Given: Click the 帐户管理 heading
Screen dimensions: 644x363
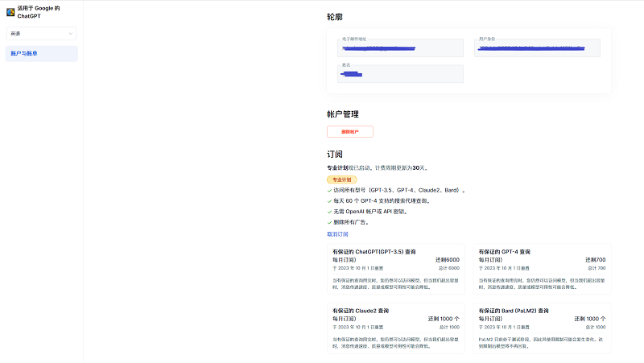Looking at the screenshot, I should (343, 114).
